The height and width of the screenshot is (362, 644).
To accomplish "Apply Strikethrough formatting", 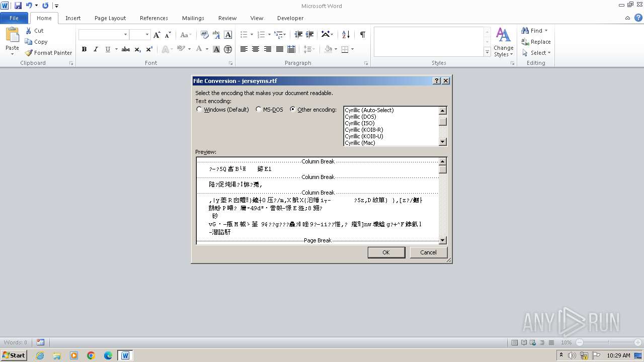I will [x=126, y=49].
